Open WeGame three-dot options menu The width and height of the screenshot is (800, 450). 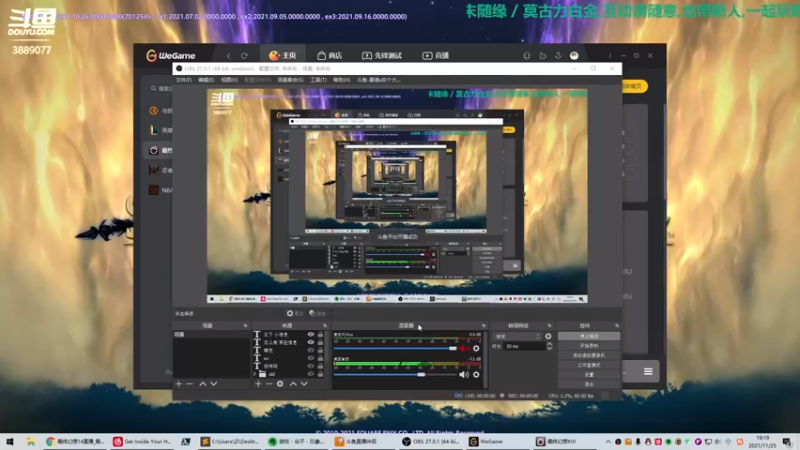610,56
